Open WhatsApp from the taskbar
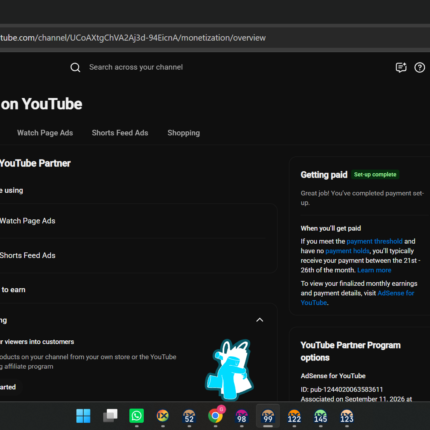This screenshot has width=430, height=430. [136, 416]
